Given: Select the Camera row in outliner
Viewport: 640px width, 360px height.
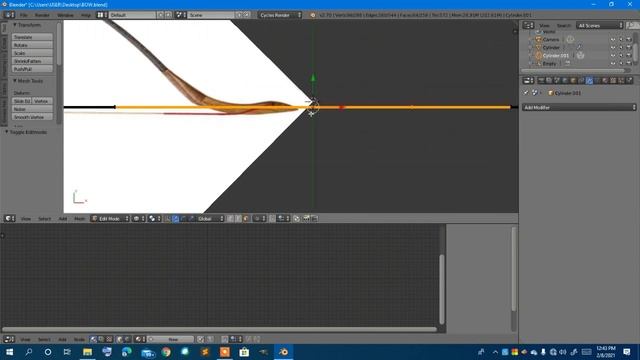Looking at the screenshot, I should pyautogui.click(x=551, y=40).
